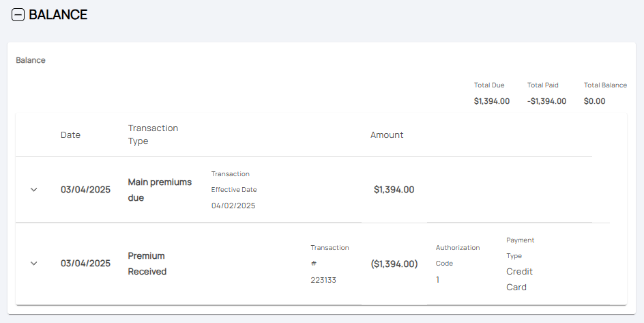
Task: Click the Total Balance value $0.00
Action: [594, 101]
